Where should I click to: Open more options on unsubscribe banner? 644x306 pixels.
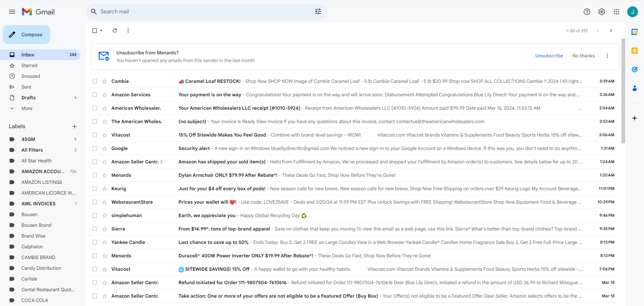tap(607, 56)
